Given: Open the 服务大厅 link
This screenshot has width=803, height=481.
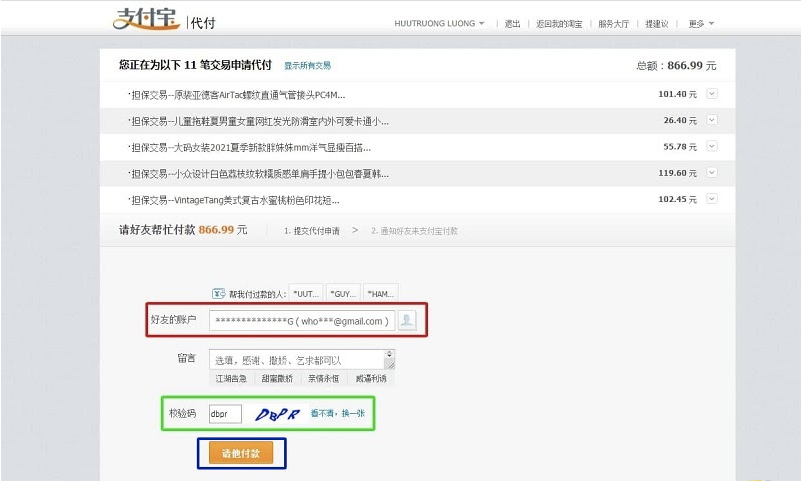Looking at the screenshot, I should point(614,24).
